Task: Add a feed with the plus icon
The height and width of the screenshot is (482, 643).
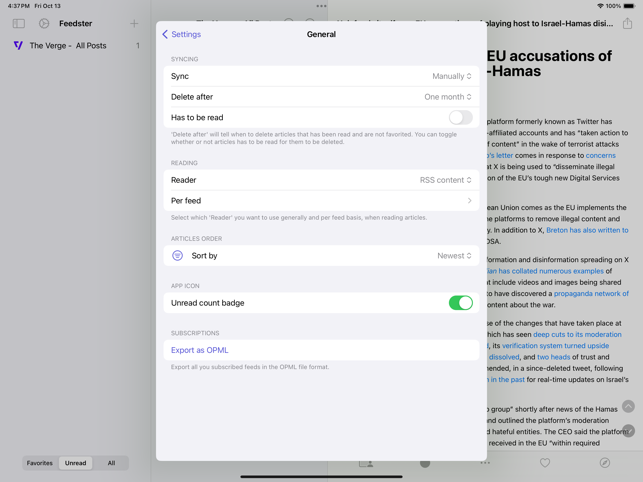Action: [x=134, y=23]
